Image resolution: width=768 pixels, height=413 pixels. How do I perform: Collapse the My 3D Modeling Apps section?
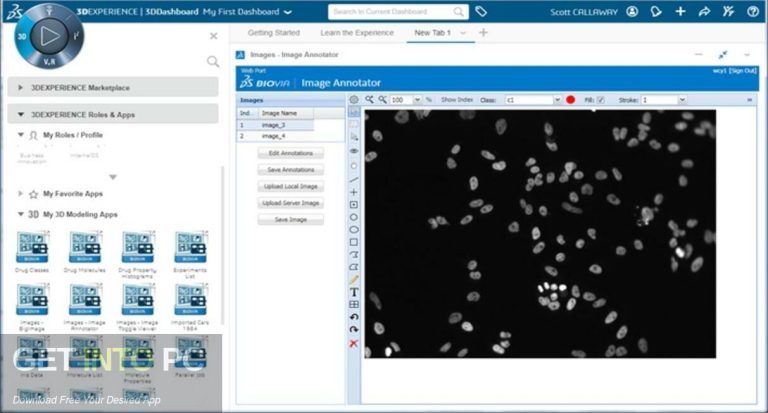pyautogui.click(x=22, y=214)
